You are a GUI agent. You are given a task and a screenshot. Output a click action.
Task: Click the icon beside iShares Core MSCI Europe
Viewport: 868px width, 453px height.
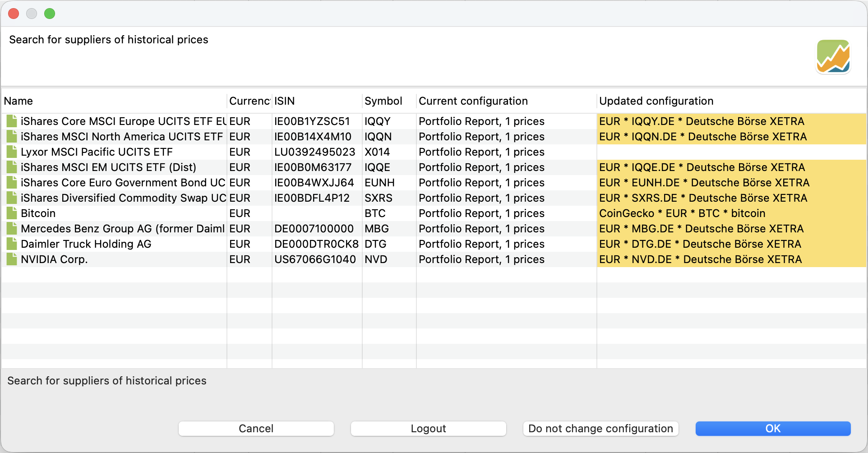coord(12,121)
